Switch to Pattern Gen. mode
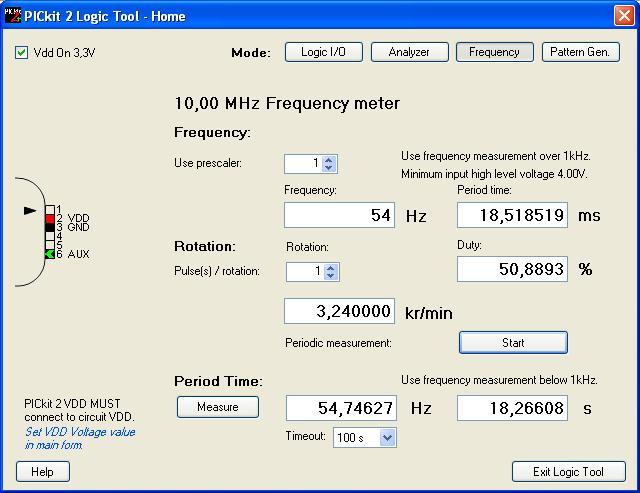The image size is (640, 493). [581, 52]
